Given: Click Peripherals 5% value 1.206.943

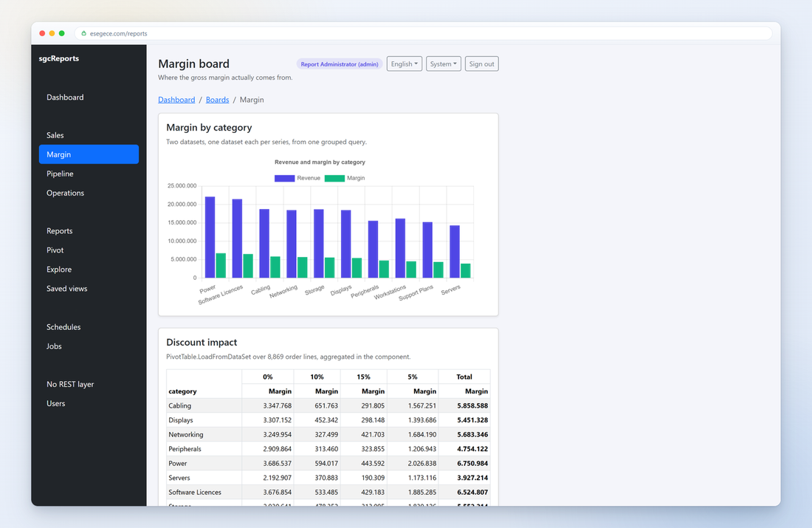Looking at the screenshot, I should point(422,449).
